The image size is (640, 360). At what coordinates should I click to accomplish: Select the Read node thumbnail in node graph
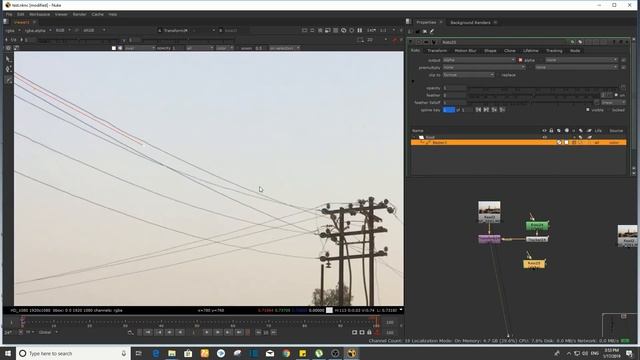(x=489, y=211)
